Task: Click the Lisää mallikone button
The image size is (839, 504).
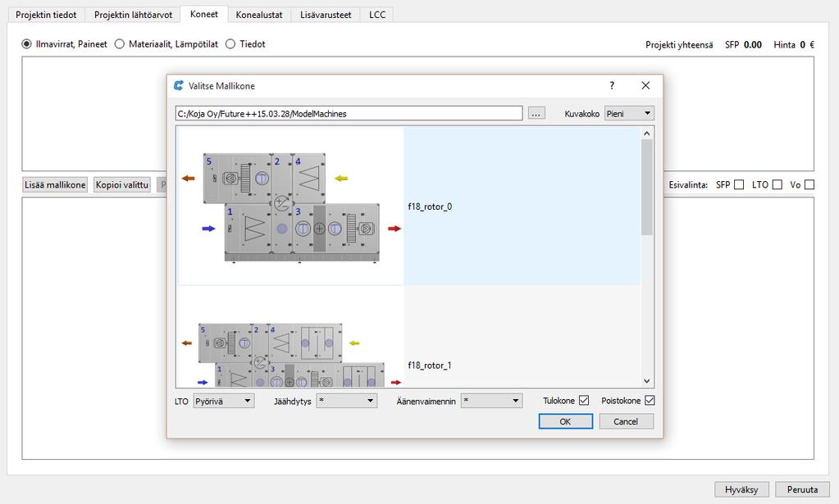Action: point(55,185)
